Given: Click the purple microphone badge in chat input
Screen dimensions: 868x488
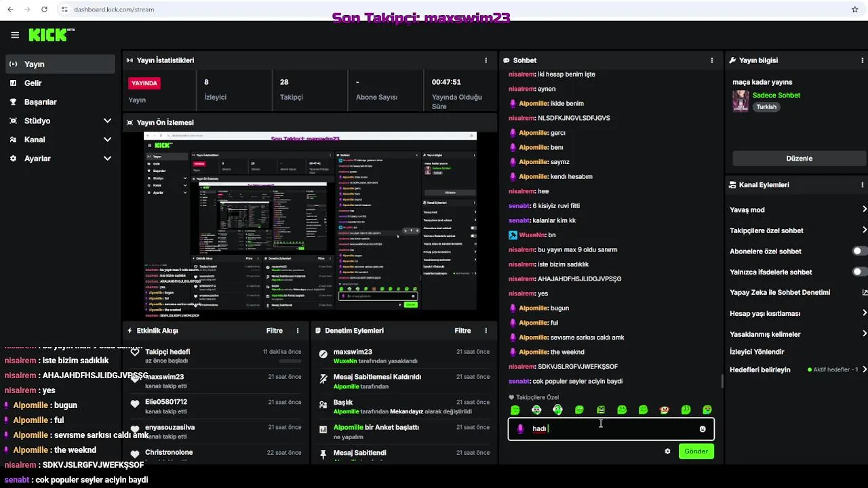Looking at the screenshot, I should point(520,428).
